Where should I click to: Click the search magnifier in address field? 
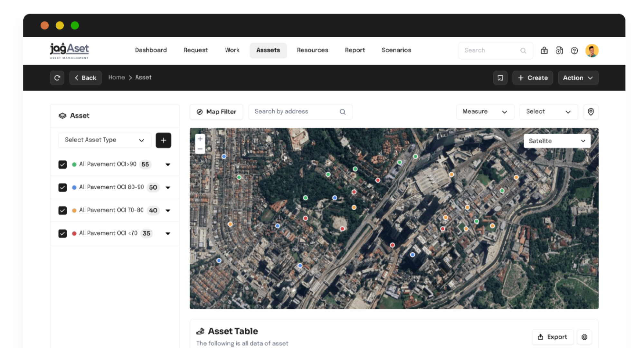343,112
